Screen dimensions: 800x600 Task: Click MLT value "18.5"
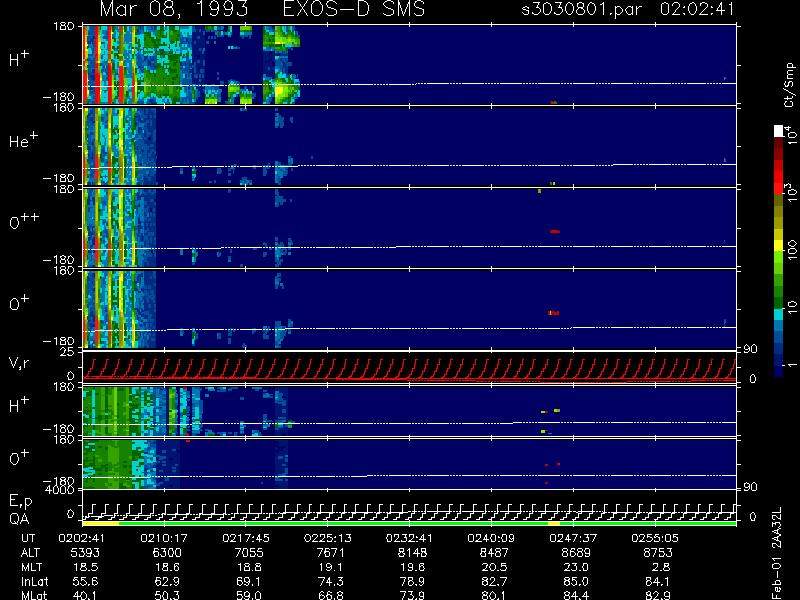[x=85, y=567]
